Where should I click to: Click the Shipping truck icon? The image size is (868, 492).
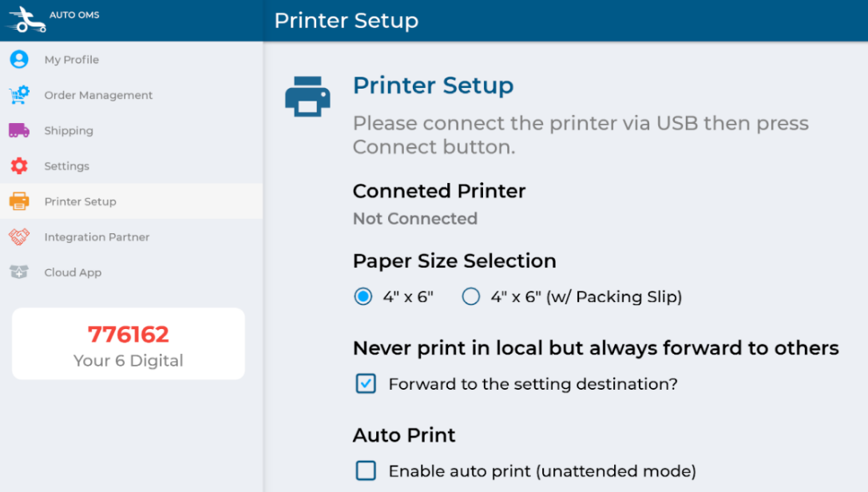19,130
